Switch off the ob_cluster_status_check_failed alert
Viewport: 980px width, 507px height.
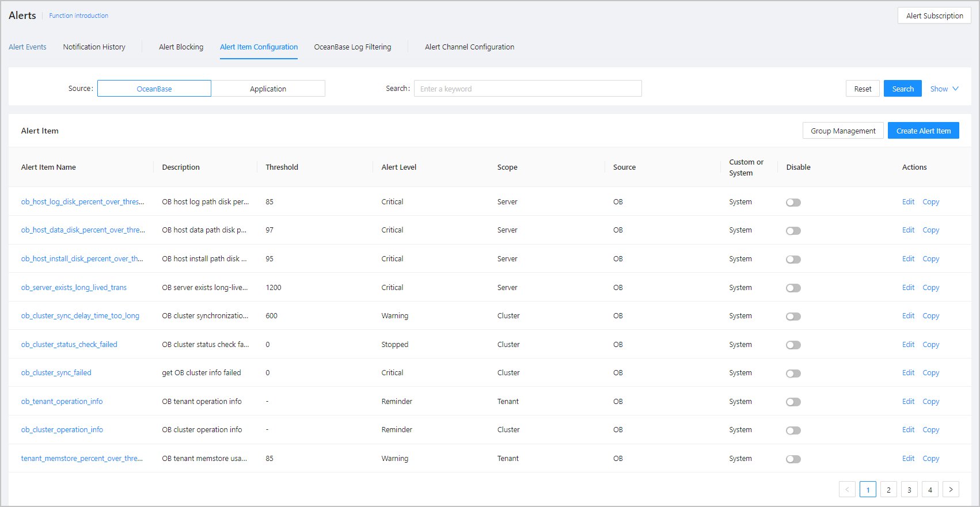[x=793, y=345]
